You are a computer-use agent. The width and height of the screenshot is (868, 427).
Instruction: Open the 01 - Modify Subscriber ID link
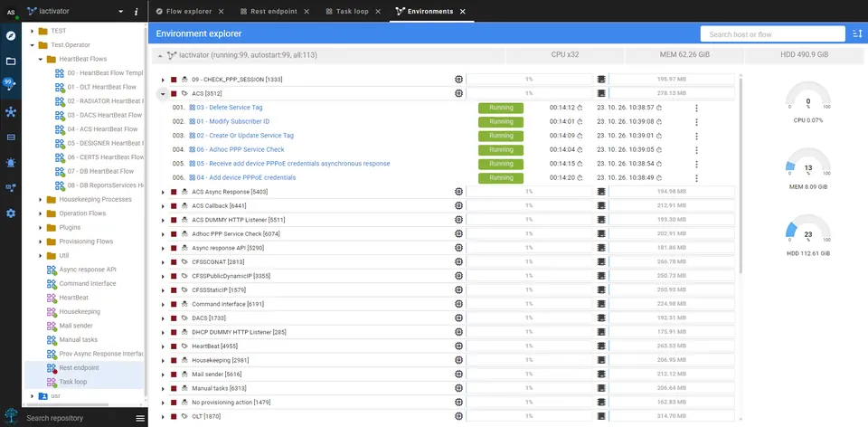click(233, 121)
